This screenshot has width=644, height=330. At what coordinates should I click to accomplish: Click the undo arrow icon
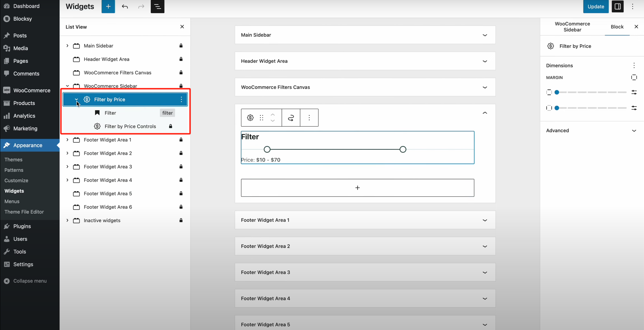125,6
